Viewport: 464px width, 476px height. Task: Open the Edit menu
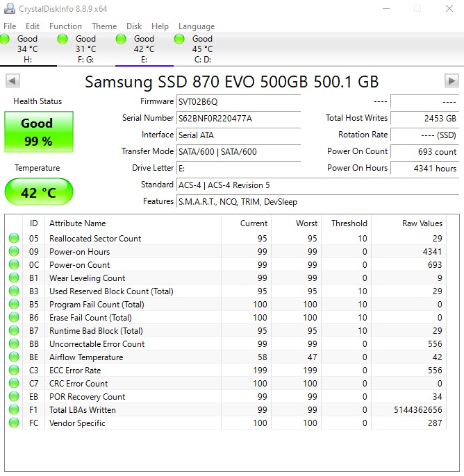(x=33, y=26)
